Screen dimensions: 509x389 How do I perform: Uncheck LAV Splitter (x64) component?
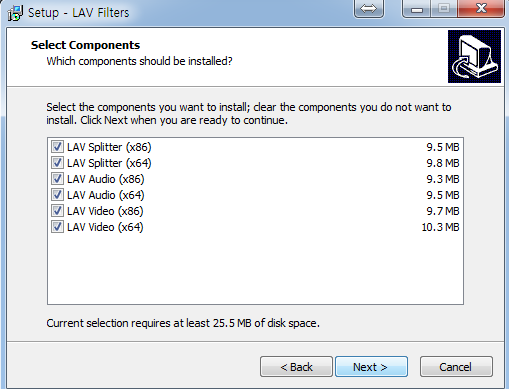click(57, 163)
